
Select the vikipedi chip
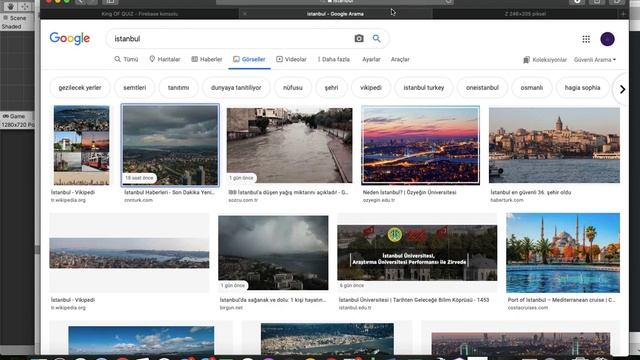point(371,88)
